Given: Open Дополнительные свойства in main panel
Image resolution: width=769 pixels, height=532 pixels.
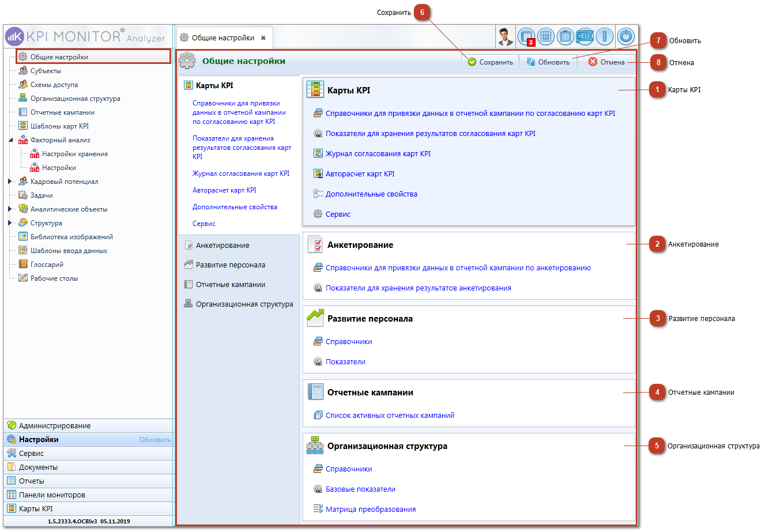Looking at the screenshot, I should click(x=371, y=194).
